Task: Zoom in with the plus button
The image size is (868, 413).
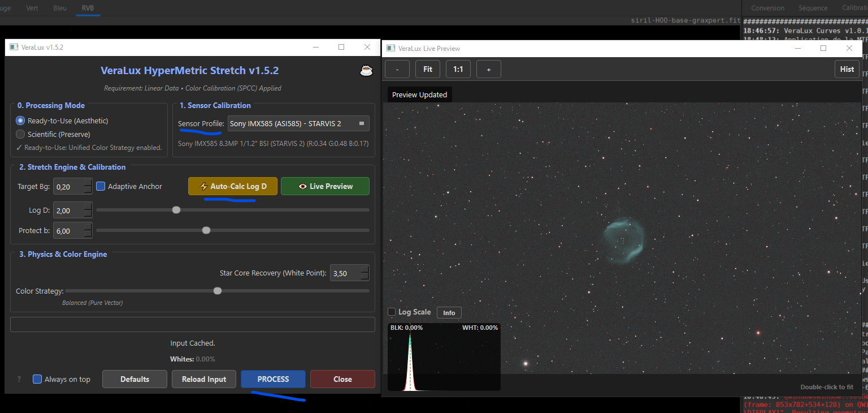Action: (x=489, y=69)
